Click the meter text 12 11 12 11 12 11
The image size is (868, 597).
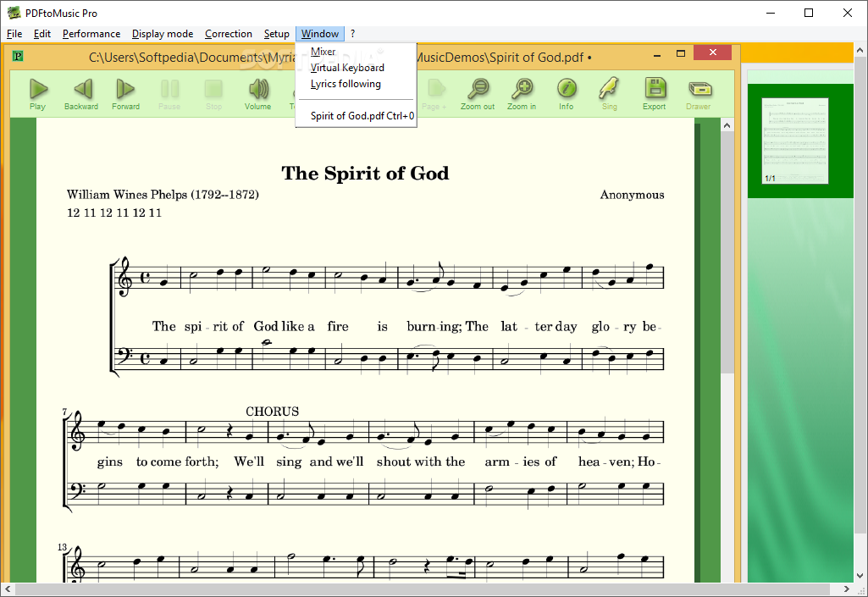(x=114, y=213)
